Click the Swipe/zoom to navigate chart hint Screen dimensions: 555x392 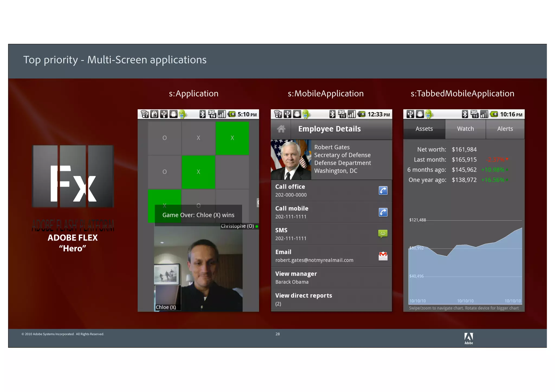tap(464, 308)
